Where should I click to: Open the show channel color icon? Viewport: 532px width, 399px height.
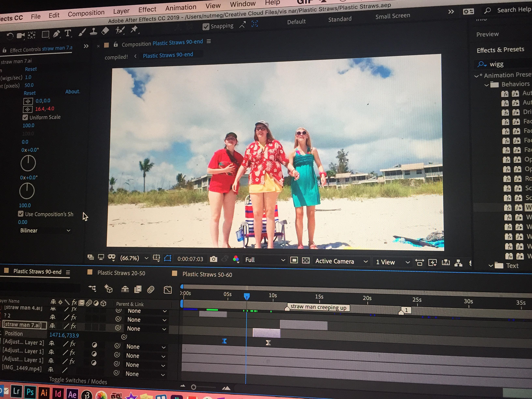[236, 259]
